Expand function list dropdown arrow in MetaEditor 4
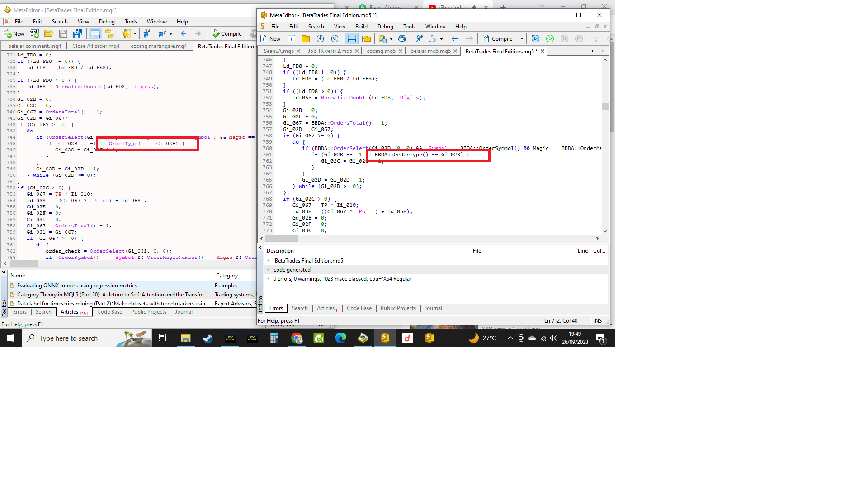The height and width of the screenshot is (488, 868). [170, 34]
